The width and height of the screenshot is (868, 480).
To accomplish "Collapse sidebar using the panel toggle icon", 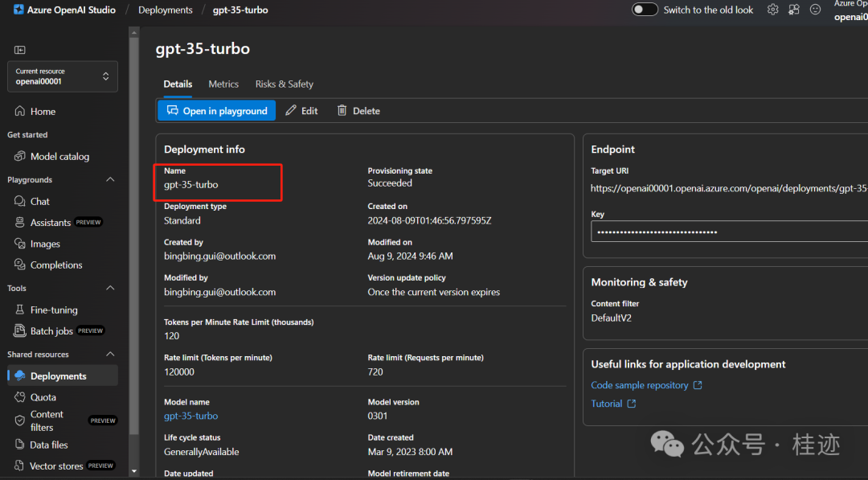I will [x=20, y=50].
